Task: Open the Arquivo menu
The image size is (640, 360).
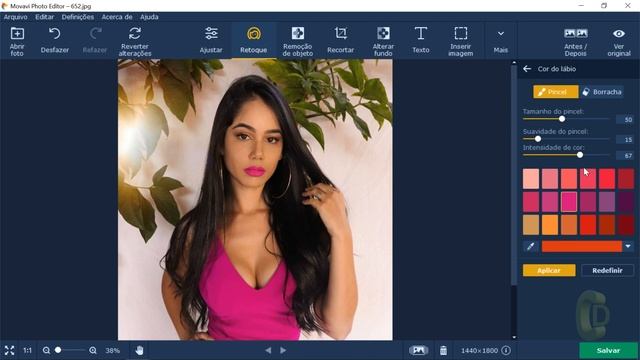Action: point(16,17)
